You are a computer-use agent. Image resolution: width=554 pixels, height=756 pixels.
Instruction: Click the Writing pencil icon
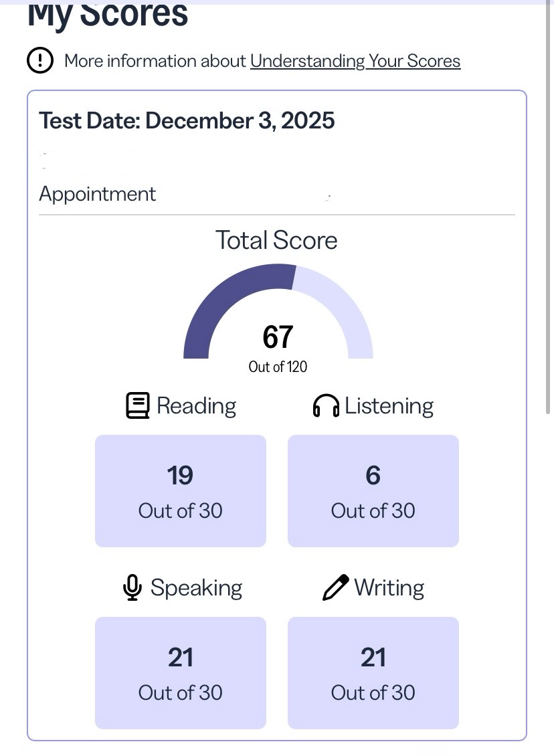[x=335, y=587]
